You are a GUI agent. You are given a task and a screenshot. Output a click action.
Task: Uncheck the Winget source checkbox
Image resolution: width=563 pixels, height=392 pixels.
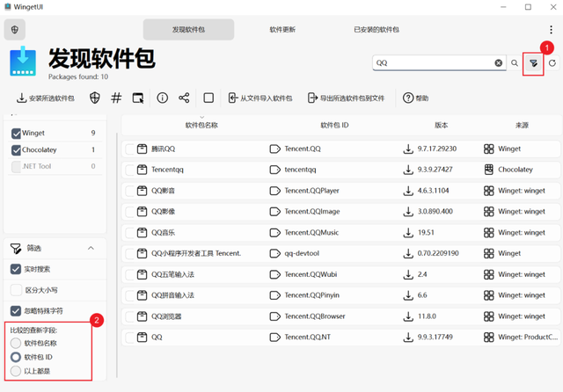[16, 134]
